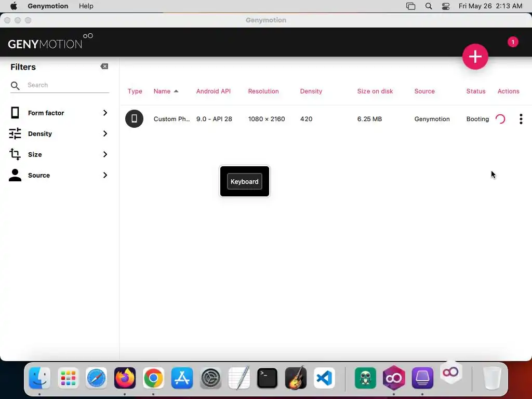This screenshot has height=399, width=532.
Task: Sort by the Resolution column header
Action: [263, 91]
